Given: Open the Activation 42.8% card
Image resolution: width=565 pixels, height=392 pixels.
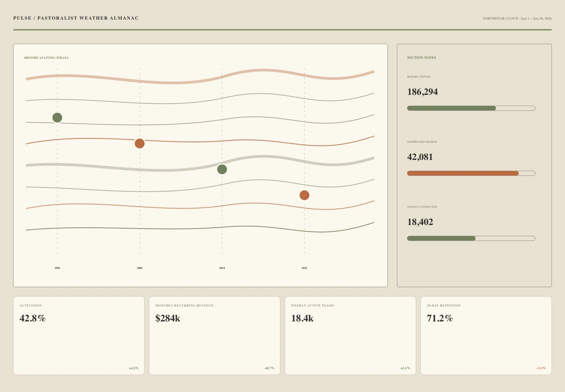Looking at the screenshot, I should coord(79,336).
